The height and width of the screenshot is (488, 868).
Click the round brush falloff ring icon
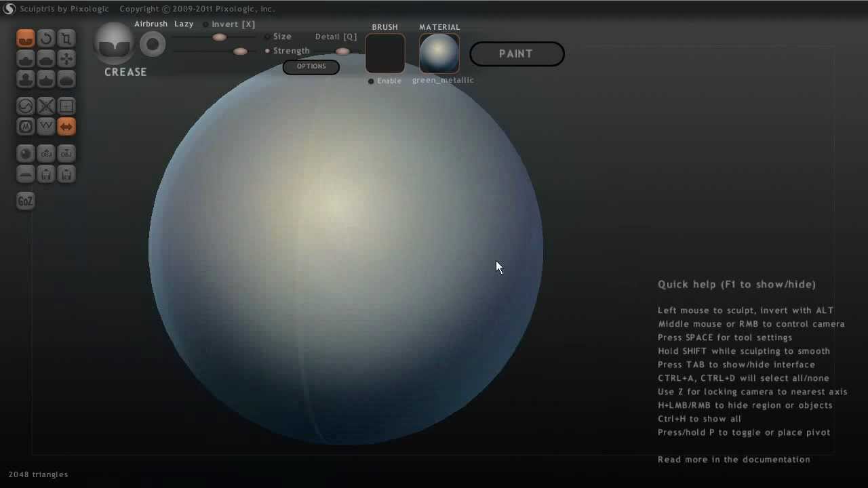[153, 45]
